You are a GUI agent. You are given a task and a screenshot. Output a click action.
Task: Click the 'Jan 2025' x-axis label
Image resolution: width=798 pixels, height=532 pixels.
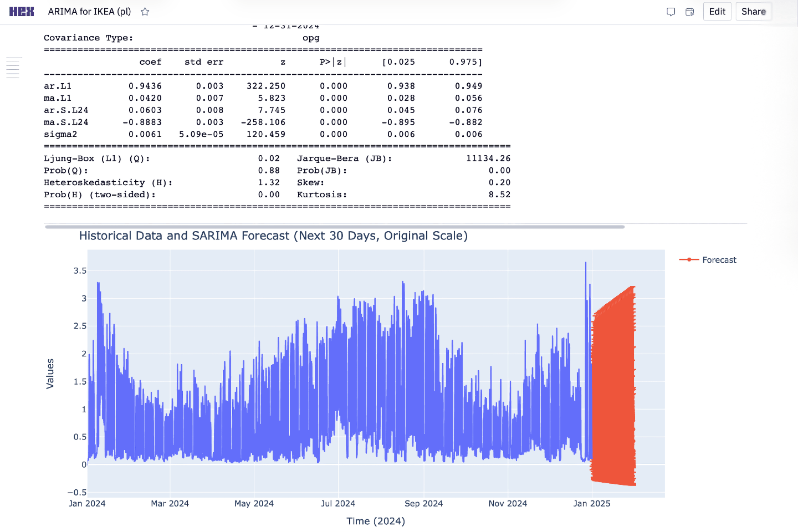pos(592,504)
